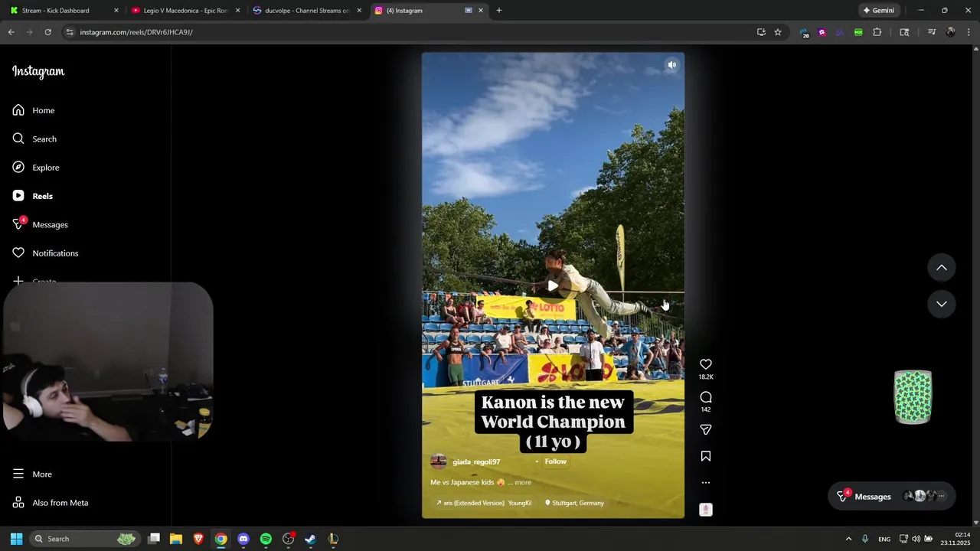Close the Instagram browser tab

(480, 11)
